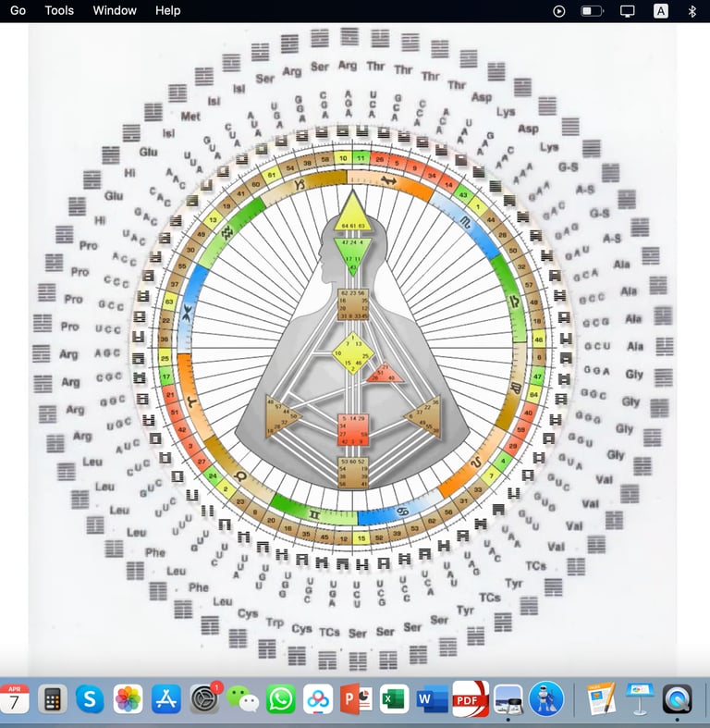Open the Help menu
The image size is (710, 728).
167,10
